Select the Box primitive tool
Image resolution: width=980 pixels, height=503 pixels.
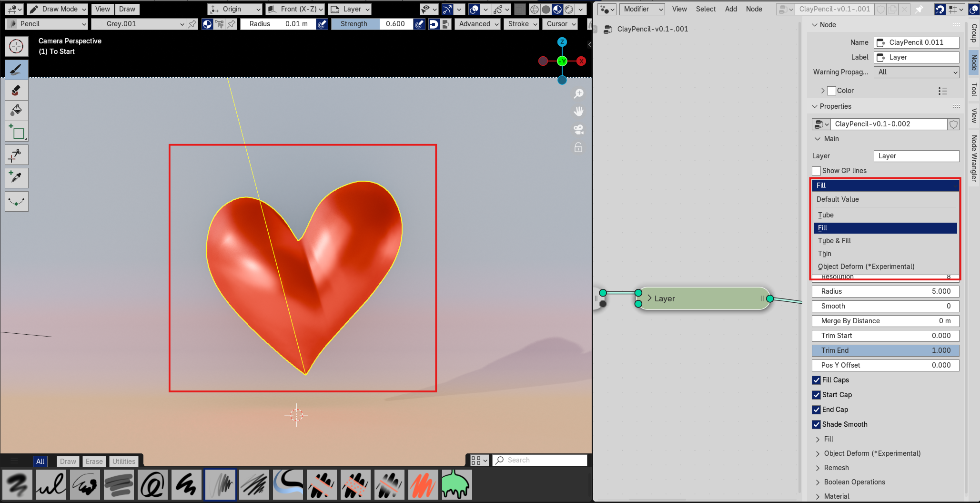coord(16,132)
